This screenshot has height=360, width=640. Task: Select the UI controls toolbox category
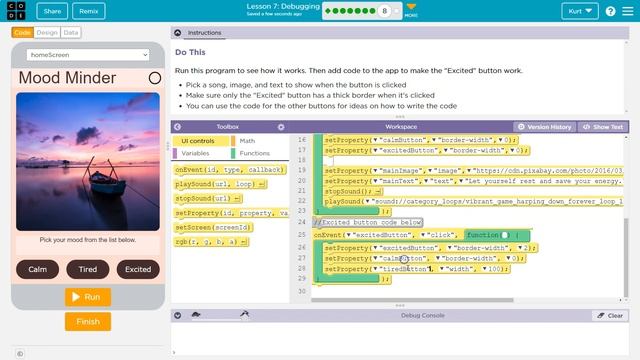[201, 141]
